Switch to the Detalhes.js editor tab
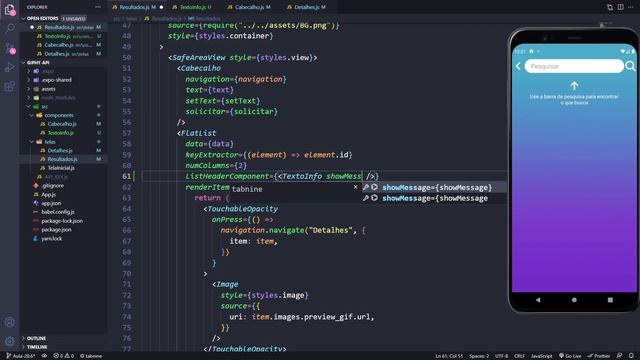The image size is (640, 360). [310, 7]
